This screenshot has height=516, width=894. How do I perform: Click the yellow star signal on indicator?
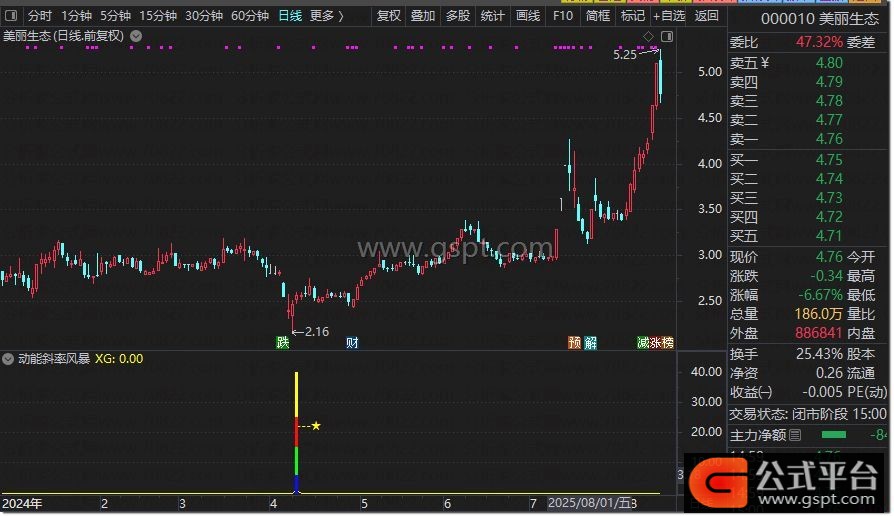coord(316,426)
